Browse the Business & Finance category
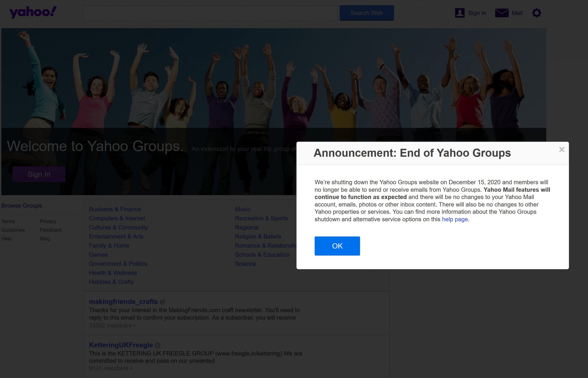This screenshot has width=588, height=378. point(115,209)
